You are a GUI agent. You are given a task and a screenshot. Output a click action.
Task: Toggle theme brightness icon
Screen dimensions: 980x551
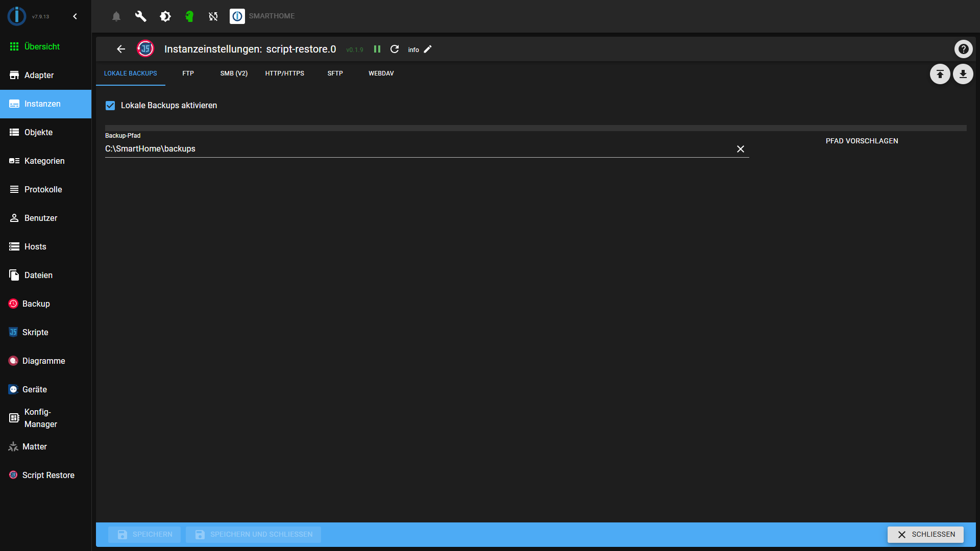(x=165, y=16)
